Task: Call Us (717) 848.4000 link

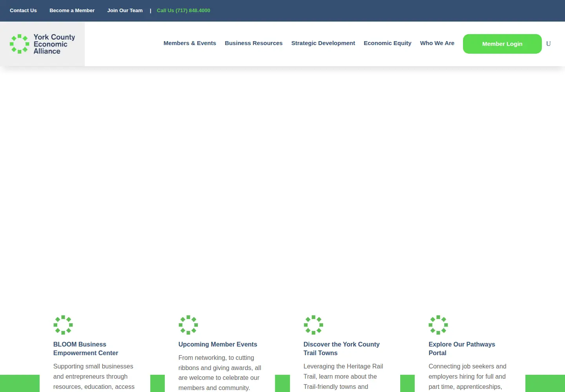Action: [x=184, y=11]
